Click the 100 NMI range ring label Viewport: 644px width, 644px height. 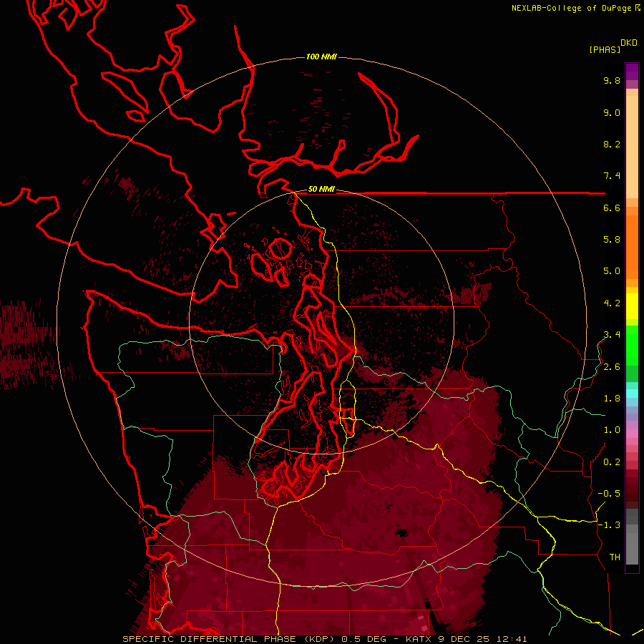point(321,57)
